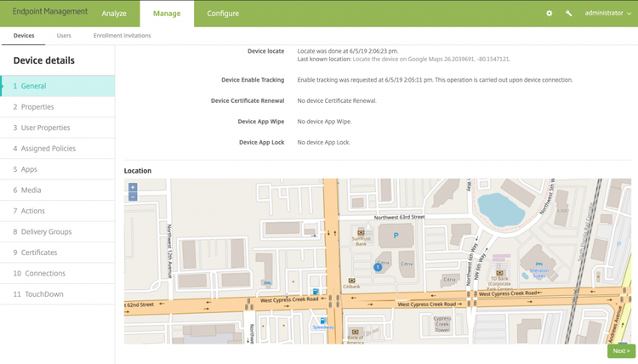Open the Assigned Policies section
The width and height of the screenshot is (638, 364).
coord(57,149)
